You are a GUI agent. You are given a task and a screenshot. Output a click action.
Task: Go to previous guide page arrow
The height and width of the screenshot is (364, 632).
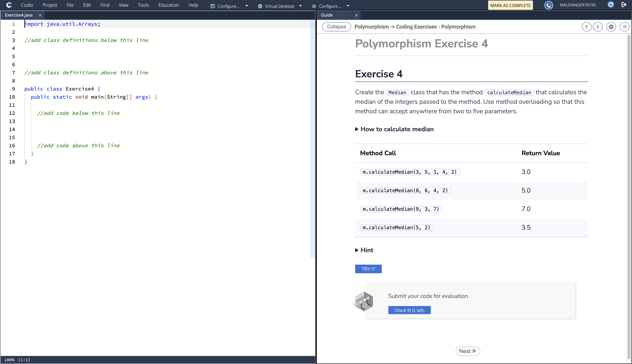(x=587, y=27)
